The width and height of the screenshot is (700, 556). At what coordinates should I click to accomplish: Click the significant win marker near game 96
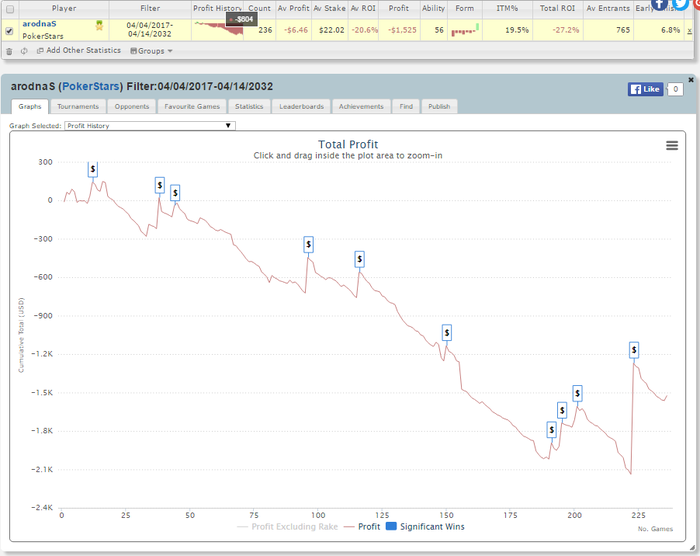click(x=308, y=245)
